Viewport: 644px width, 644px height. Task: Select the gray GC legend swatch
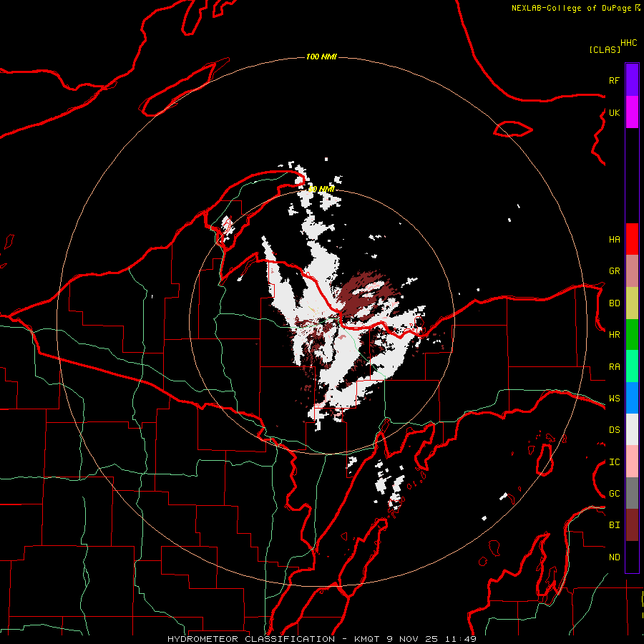632,493
